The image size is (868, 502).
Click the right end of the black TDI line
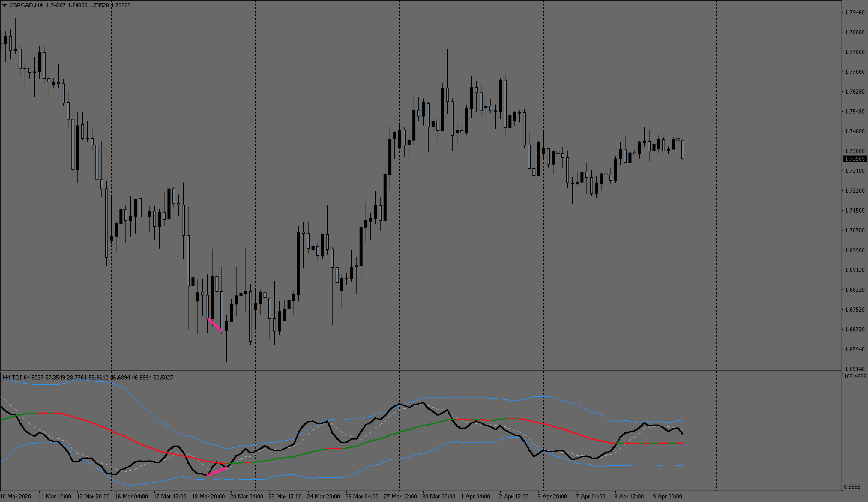(x=682, y=434)
